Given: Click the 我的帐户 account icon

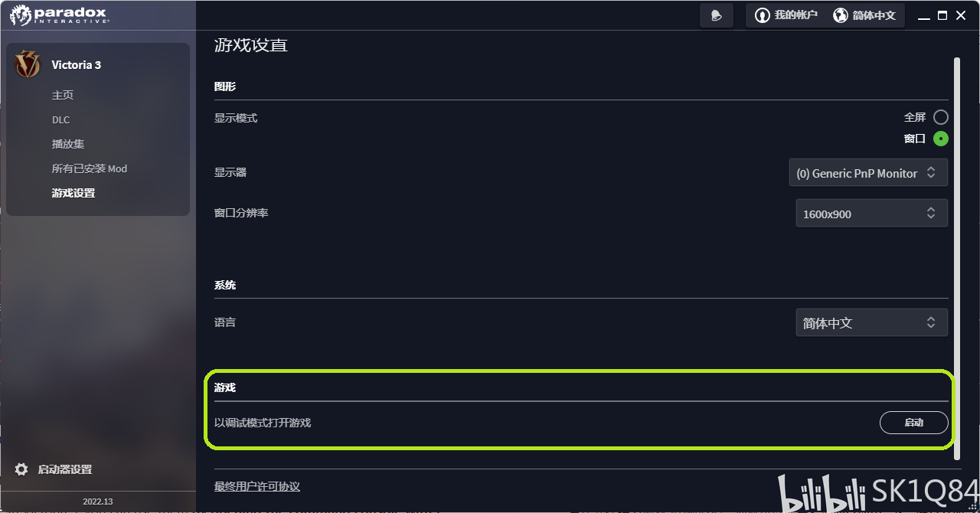Looking at the screenshot, I should click(762, 15).
